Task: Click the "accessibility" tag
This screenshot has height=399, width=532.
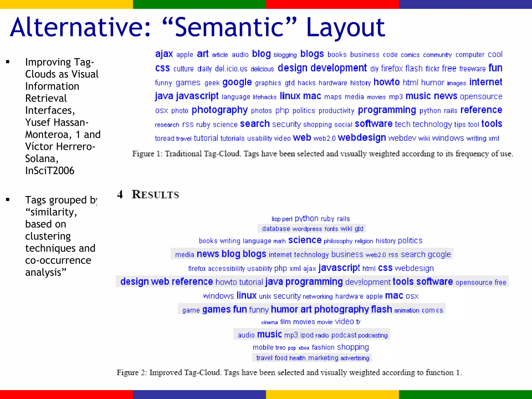Action: pyautogui.click(x=226, y=269)
